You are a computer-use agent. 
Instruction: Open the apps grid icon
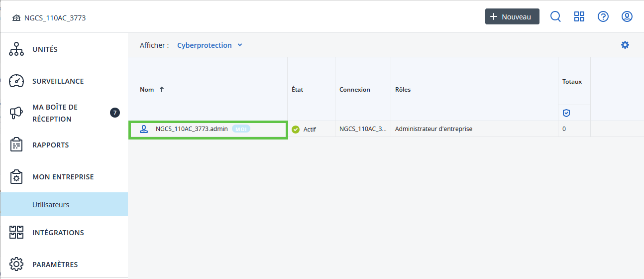(x=579, y=16)
